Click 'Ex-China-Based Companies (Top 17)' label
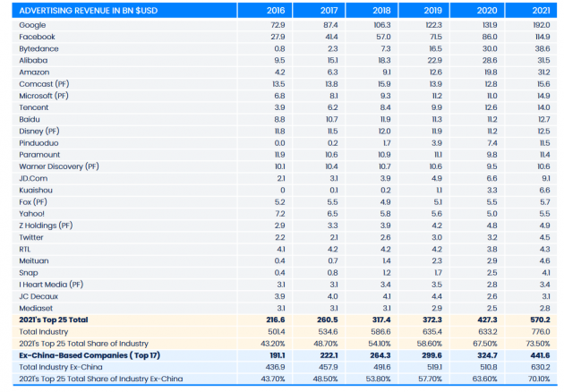The height and width of the screenshot is (392, 564). [90, 355]
